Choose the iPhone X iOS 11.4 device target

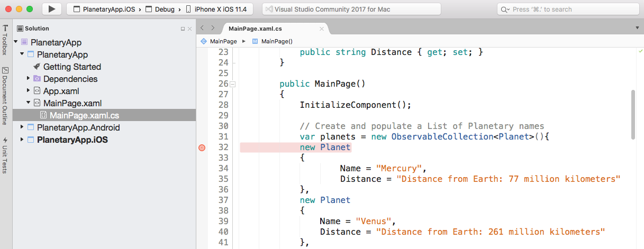pos(220,9)
